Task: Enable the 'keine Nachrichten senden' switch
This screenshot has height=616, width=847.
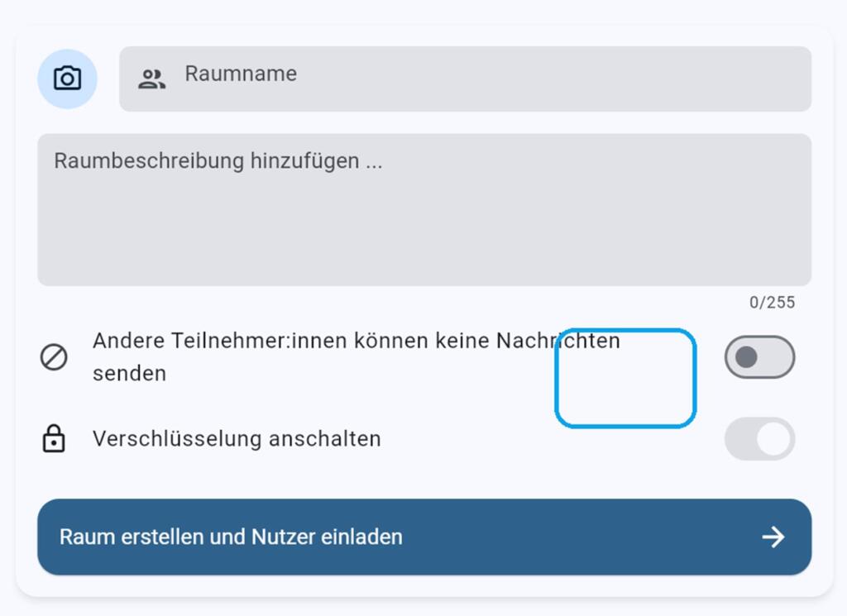Action: (759, 357)
